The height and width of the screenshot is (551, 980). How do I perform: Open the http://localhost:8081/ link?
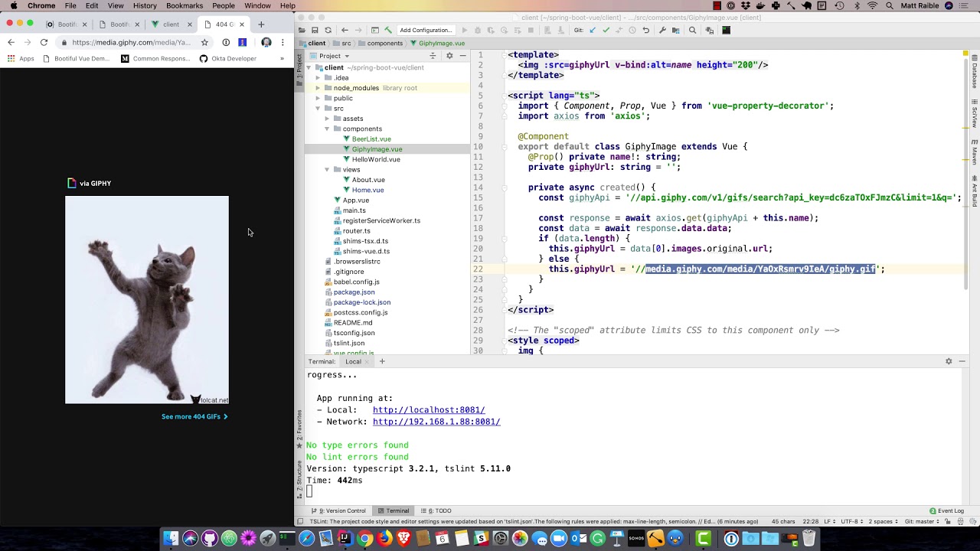[x=429, y=410]
